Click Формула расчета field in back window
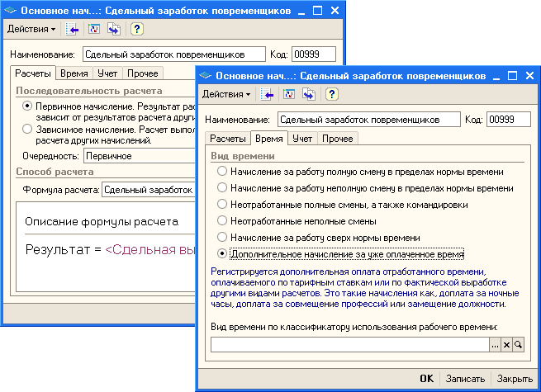The height and width of the screenshot is (392, 541). [149, 190]
